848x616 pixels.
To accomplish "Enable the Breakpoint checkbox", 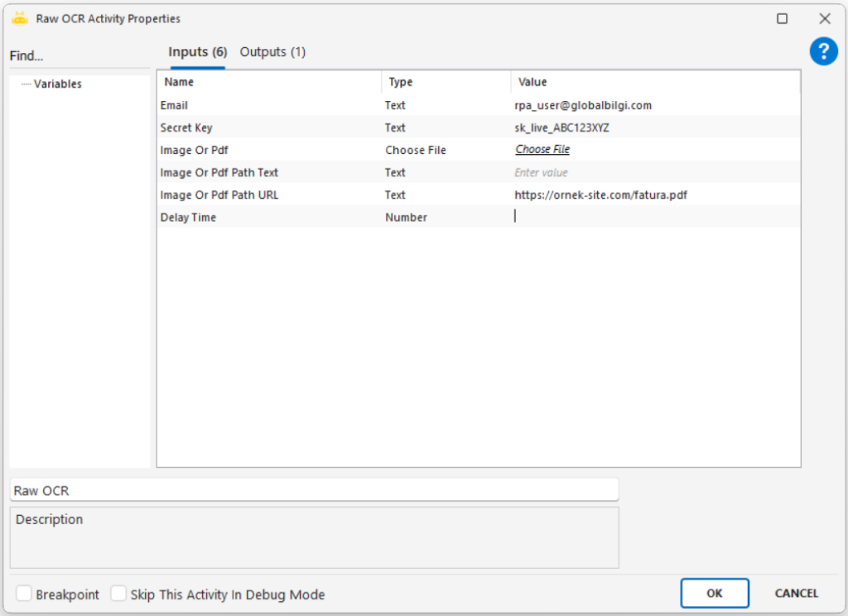I will click(x=25, y=594).
